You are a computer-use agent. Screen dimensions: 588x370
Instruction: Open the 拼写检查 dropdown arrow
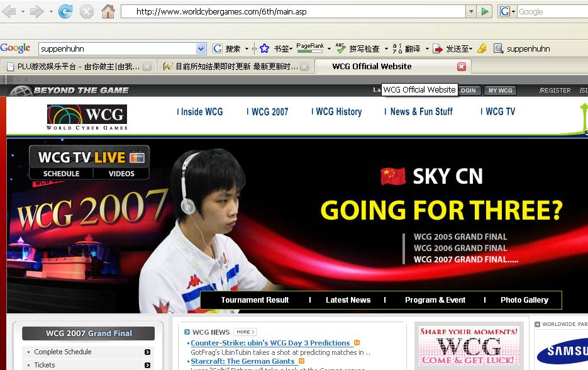(x=386, y=48)
